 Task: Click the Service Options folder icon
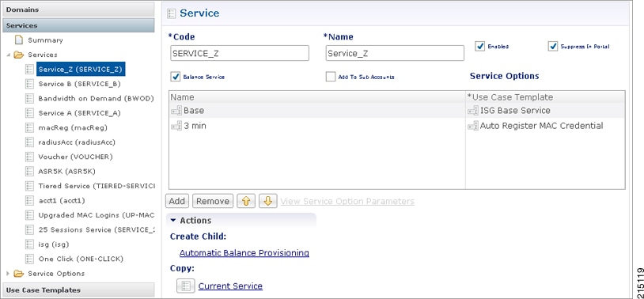[x=18, y=274]
